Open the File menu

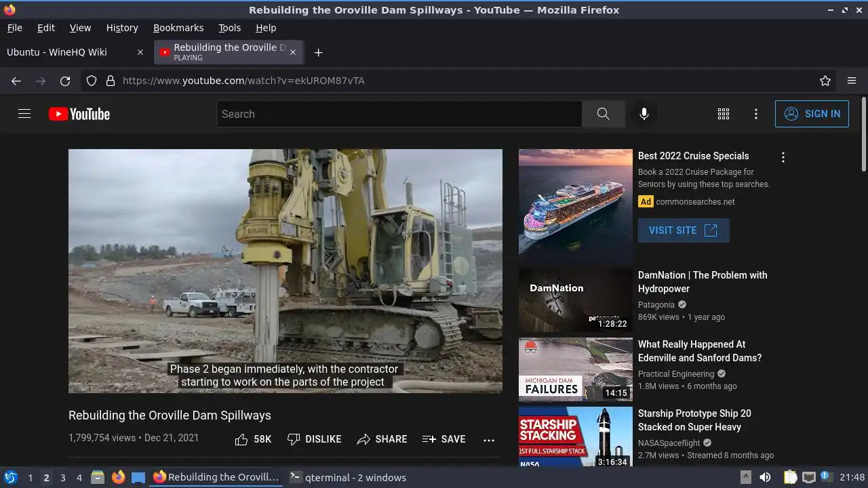tap(14, 28)
